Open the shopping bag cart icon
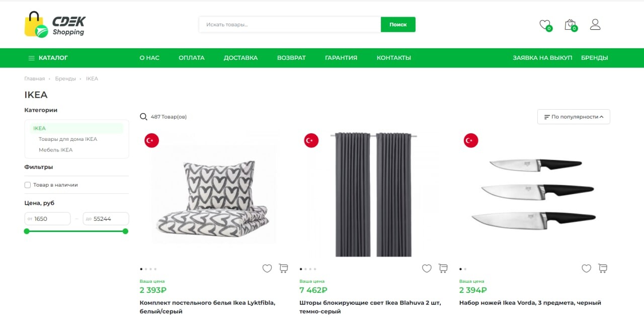644x326 pixels. tap(570, 24)
